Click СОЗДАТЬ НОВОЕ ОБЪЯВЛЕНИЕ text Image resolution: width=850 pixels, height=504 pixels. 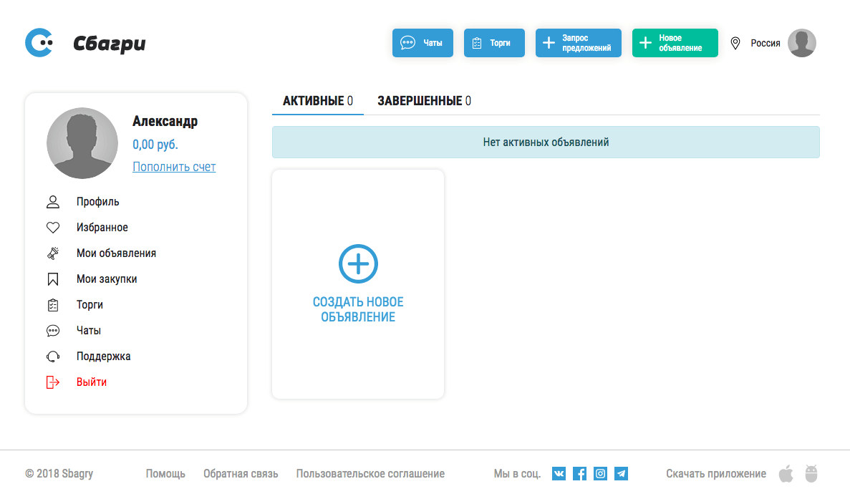(x=358, y=309)
